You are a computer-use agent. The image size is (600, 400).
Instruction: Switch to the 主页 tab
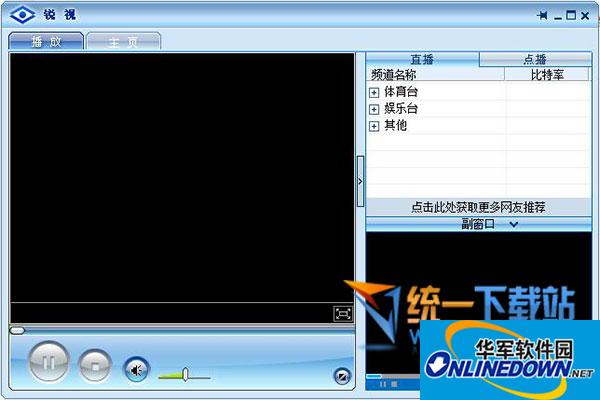[123, 41]
